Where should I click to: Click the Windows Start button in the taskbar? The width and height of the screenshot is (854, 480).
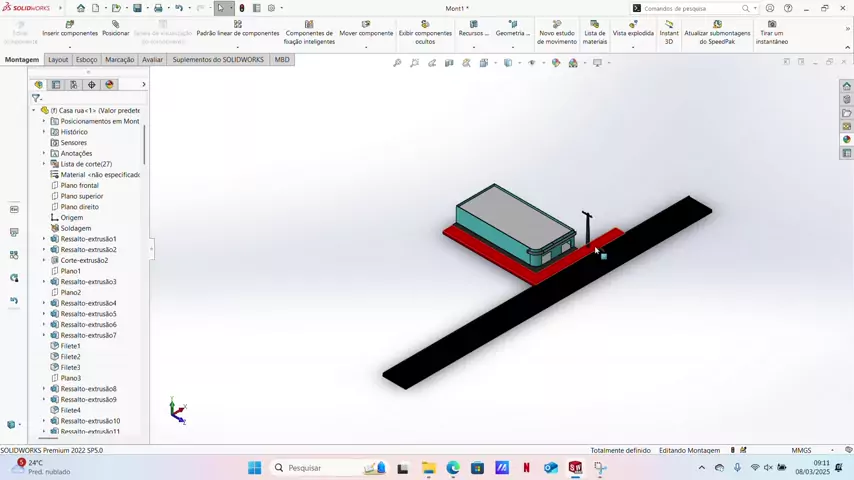(254, 468)
